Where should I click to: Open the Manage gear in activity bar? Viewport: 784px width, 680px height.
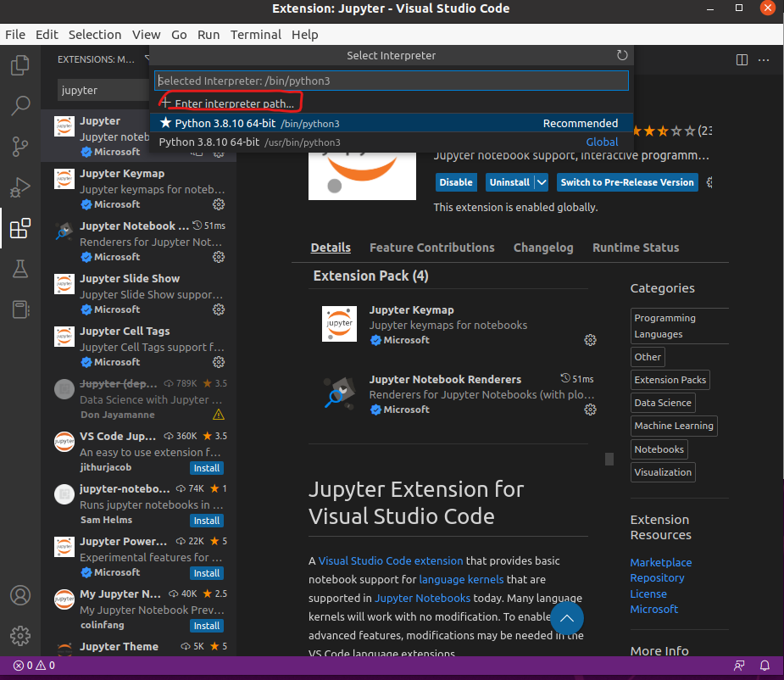(x=20, y=636)
